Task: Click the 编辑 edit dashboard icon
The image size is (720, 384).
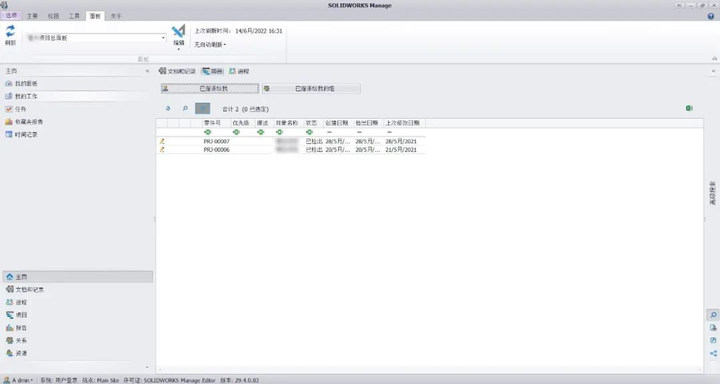Action: [x=179, y=36]
